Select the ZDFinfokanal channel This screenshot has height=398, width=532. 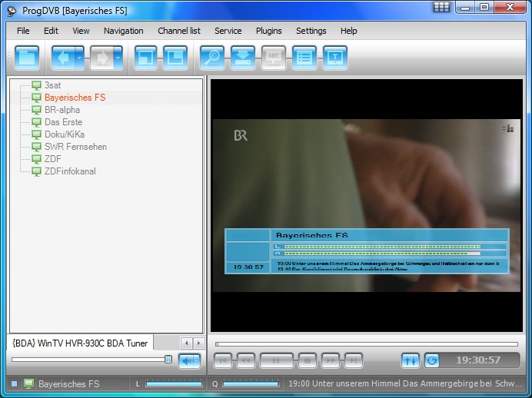[70, 171]
